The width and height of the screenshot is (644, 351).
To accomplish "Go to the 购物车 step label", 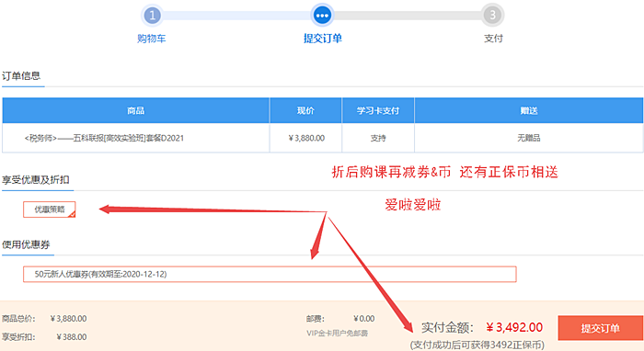I will point(152,39).
